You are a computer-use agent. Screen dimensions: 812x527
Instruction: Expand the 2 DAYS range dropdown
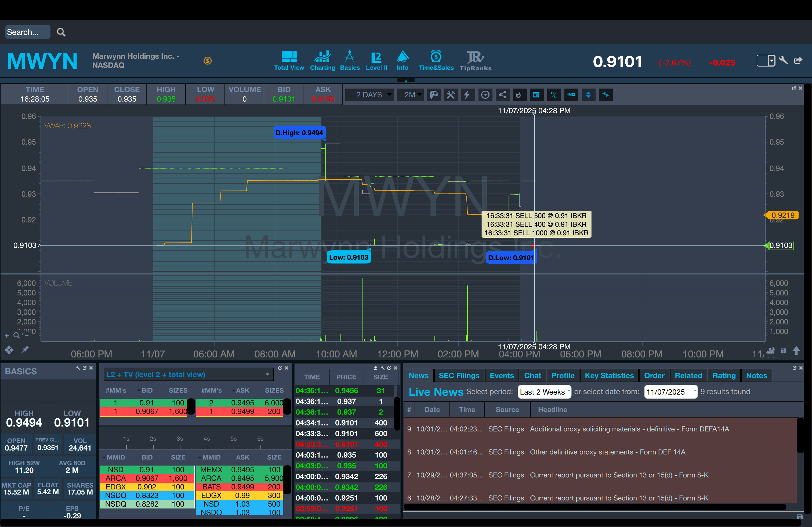tap(369, 95)
